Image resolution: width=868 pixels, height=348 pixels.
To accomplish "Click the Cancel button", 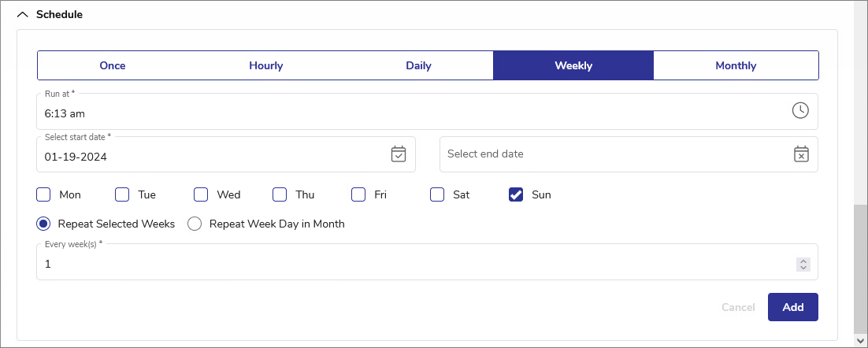I will point(738,307).
